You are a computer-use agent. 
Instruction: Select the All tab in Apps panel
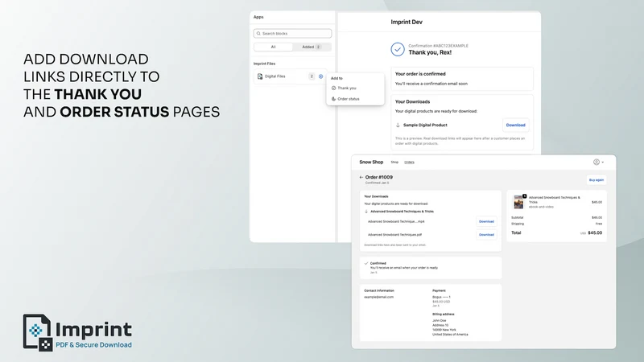(x=273, y=47)
